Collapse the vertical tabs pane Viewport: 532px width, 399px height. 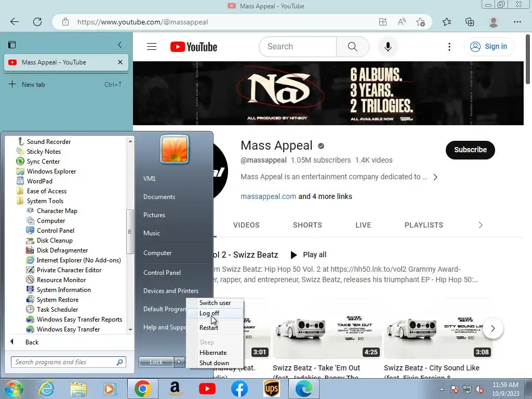[x=119, y=45]
